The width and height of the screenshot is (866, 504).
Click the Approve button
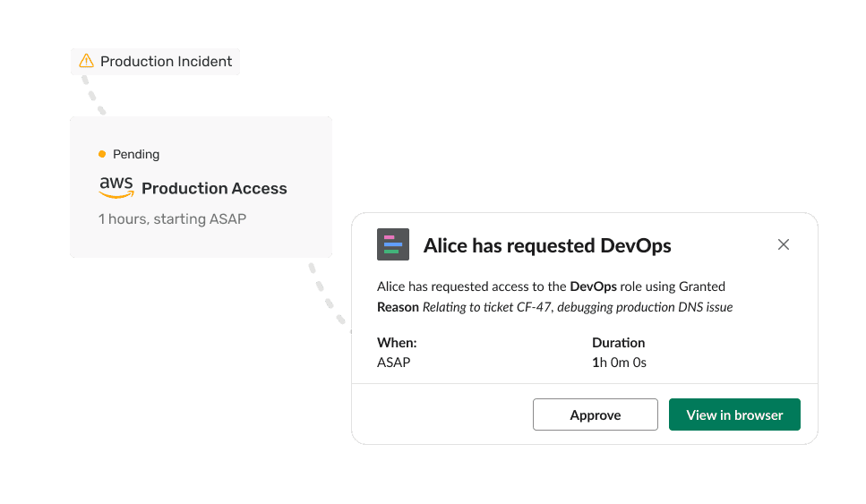tap(595, 414)
